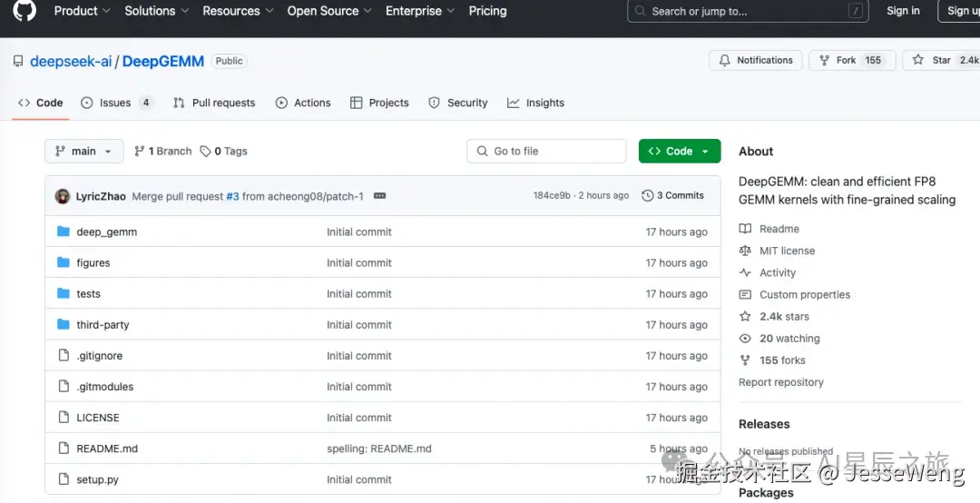980x503 pixels.
Task: Open the .gitignore file
Action: click(x=100, y=355)
